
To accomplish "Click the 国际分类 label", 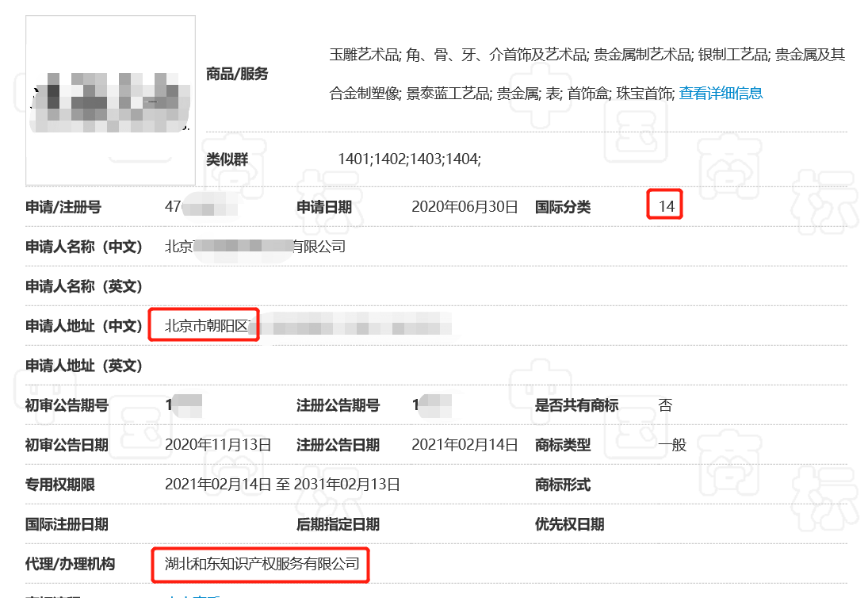I will [x=563, y=207].
